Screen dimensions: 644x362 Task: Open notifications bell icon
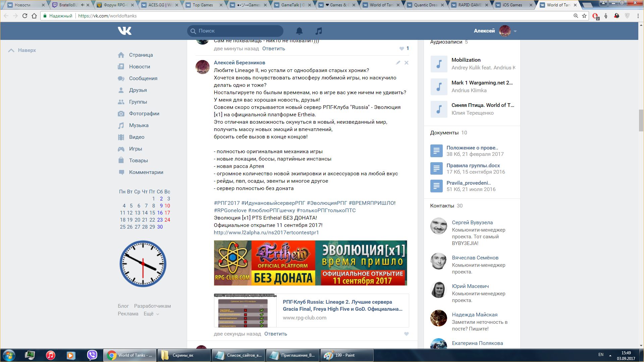(299, 31)
